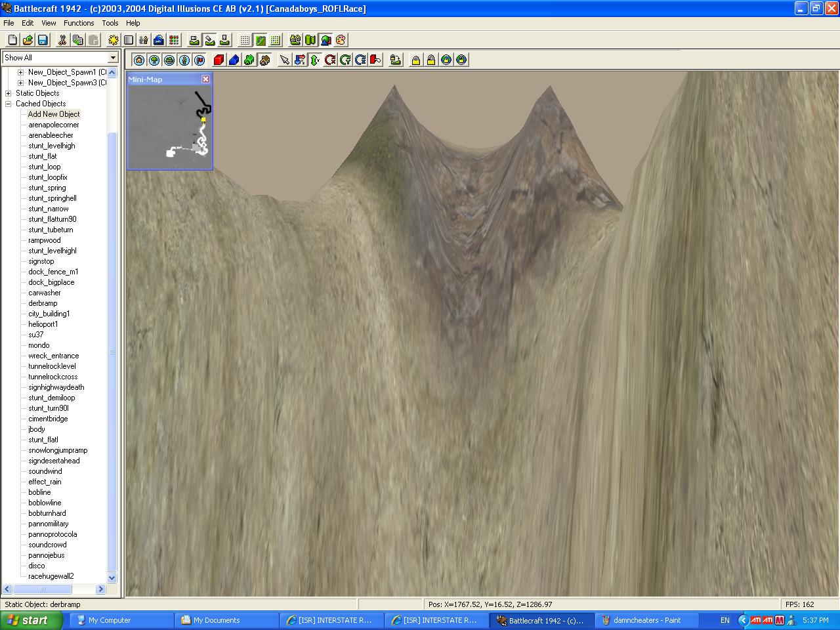The image size is (840, 630).
Task: Click the second yellow padlock icon
Action: coord(431,60)
